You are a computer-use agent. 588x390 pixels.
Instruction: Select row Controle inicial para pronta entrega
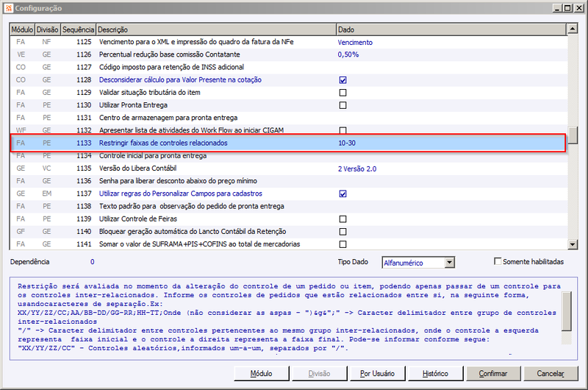[288, 156]
